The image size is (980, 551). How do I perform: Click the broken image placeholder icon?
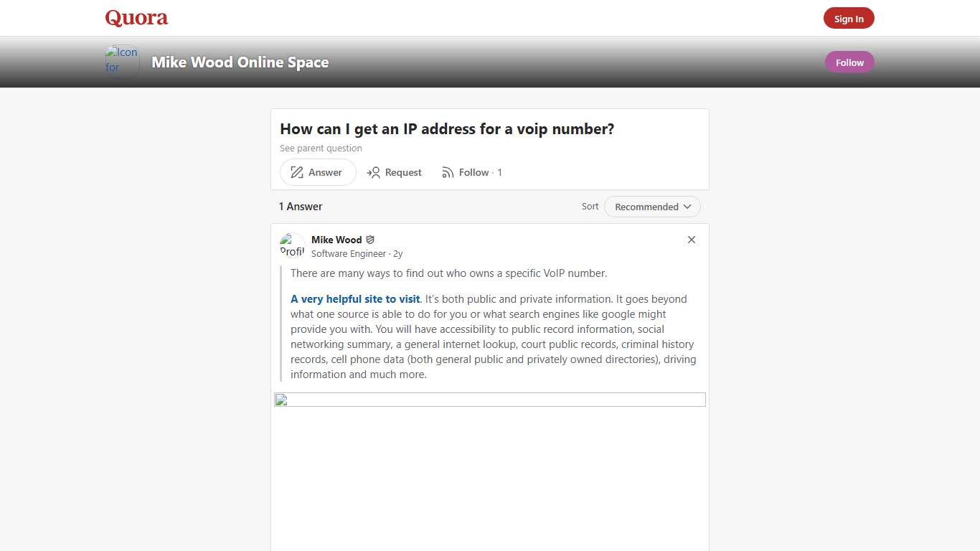click(281, 400)
